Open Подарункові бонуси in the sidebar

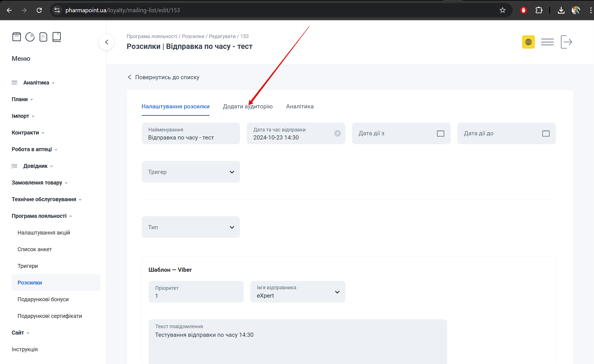click(43, 299)
